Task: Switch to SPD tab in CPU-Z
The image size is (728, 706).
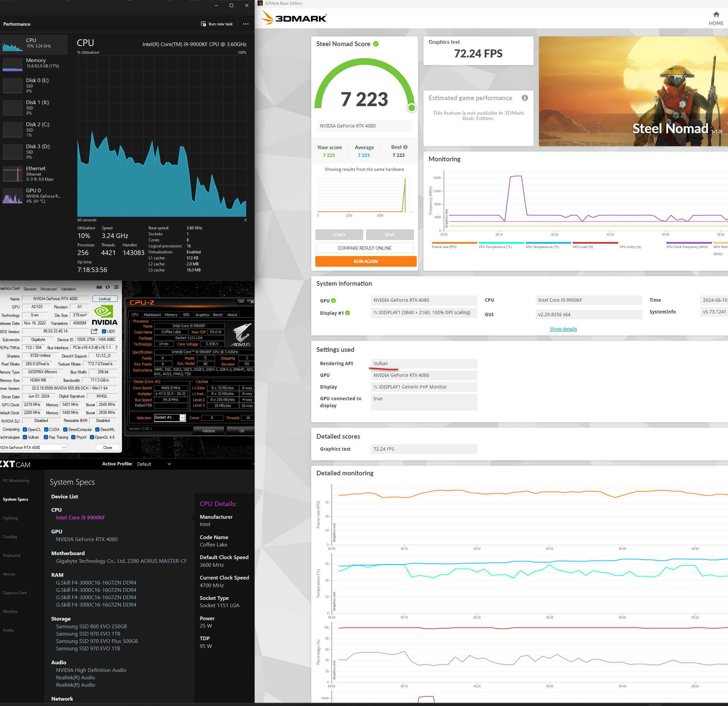Action: pos(186,315)
